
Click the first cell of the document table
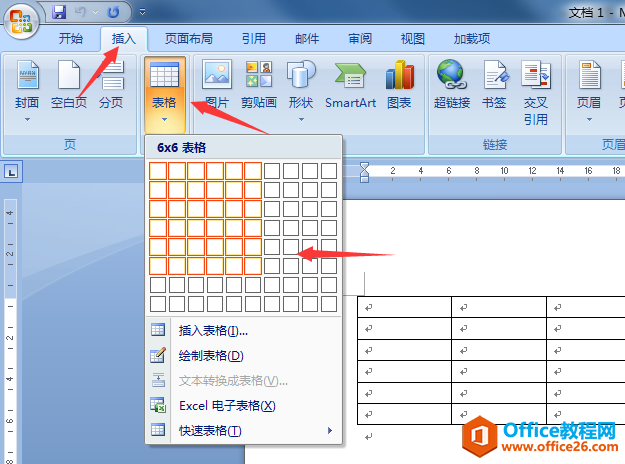(404, 307)
